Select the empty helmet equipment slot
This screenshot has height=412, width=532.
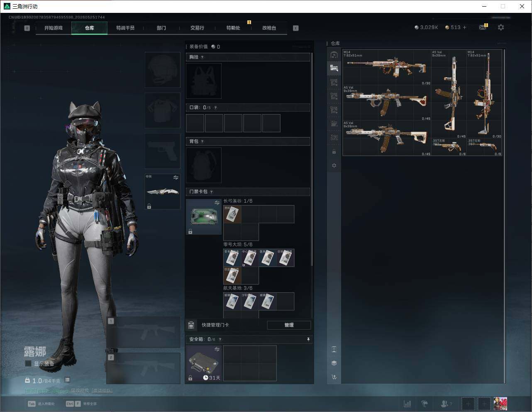click(162, 70)
